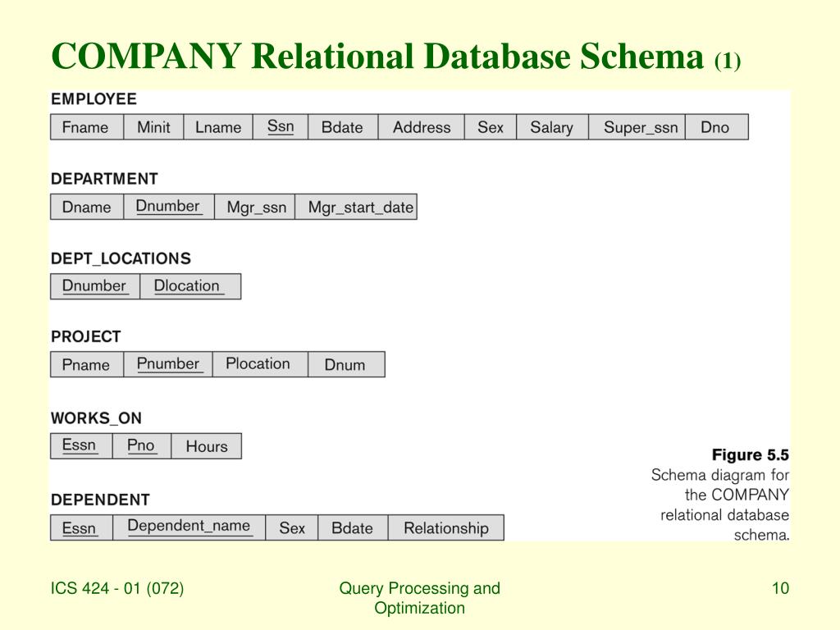
Task: Select the Mgr_start_date attribute
Action: click(356, 207)
